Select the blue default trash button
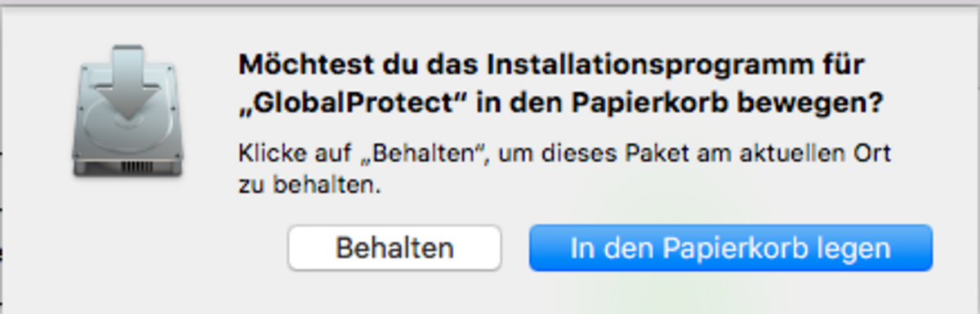Screen dimensions: 980x314 tap(730, 248)
